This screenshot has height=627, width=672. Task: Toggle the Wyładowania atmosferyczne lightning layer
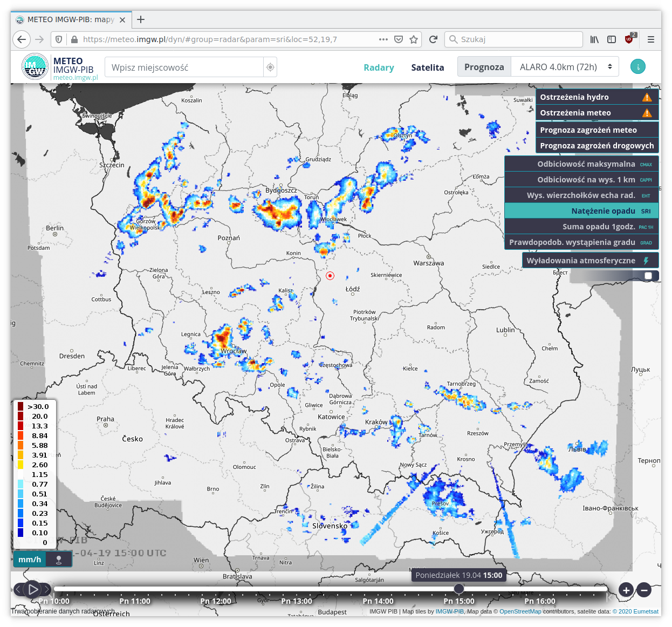pos(590,261)
